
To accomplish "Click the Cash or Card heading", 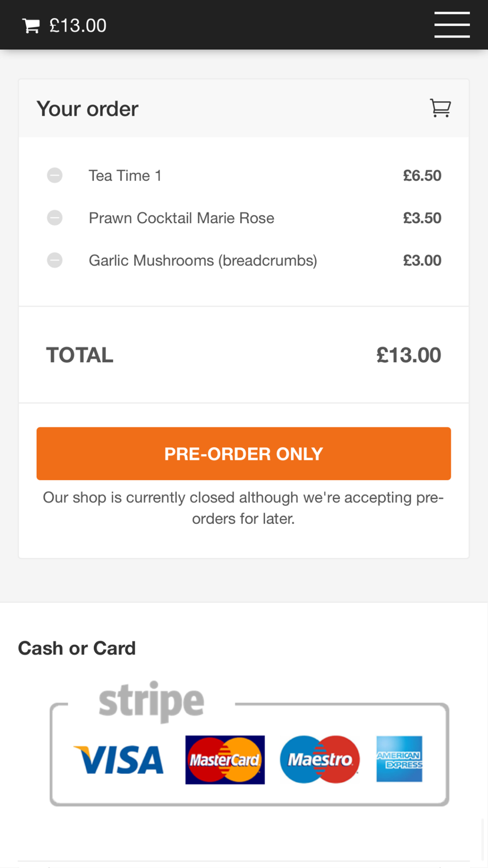I will click(x=77, y=648).
